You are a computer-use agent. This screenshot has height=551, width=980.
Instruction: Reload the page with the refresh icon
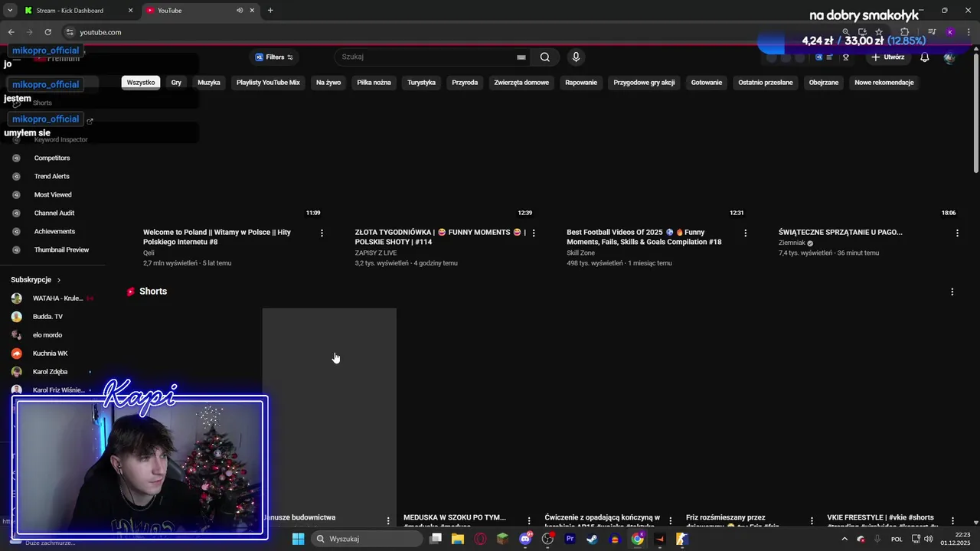[47, 32]
